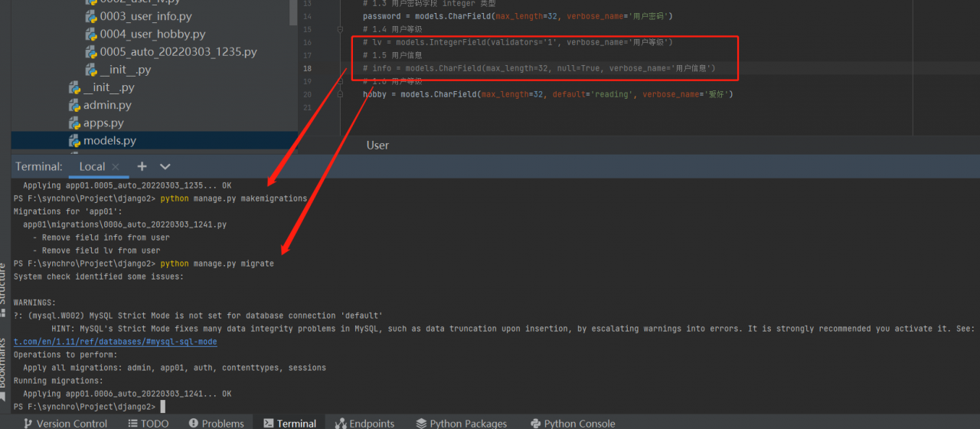Click fold marker on editor line 15

340,29
